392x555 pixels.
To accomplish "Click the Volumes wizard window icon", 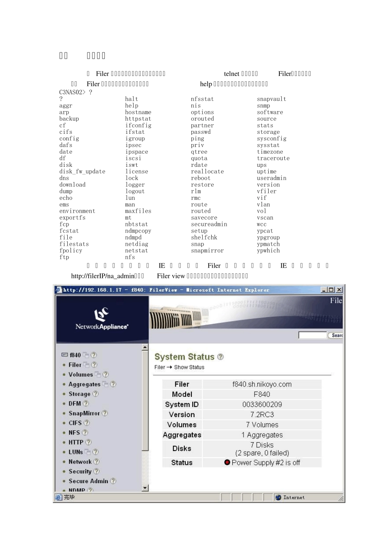I will [x=98, y=375].
